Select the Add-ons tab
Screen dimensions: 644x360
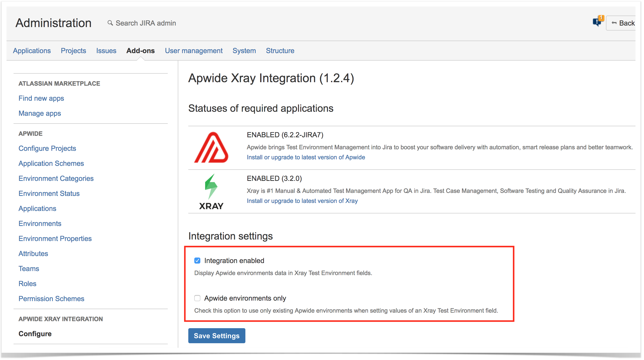[x=140, y=51]
